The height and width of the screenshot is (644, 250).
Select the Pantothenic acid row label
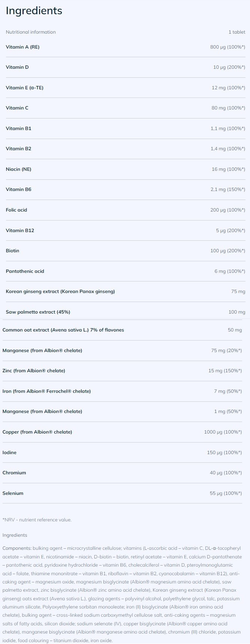click(x=25, y=271)
